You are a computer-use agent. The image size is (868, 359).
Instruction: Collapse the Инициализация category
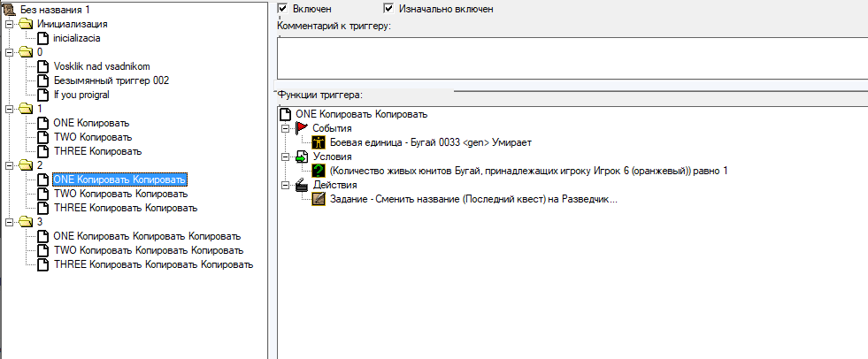point(8,25)
